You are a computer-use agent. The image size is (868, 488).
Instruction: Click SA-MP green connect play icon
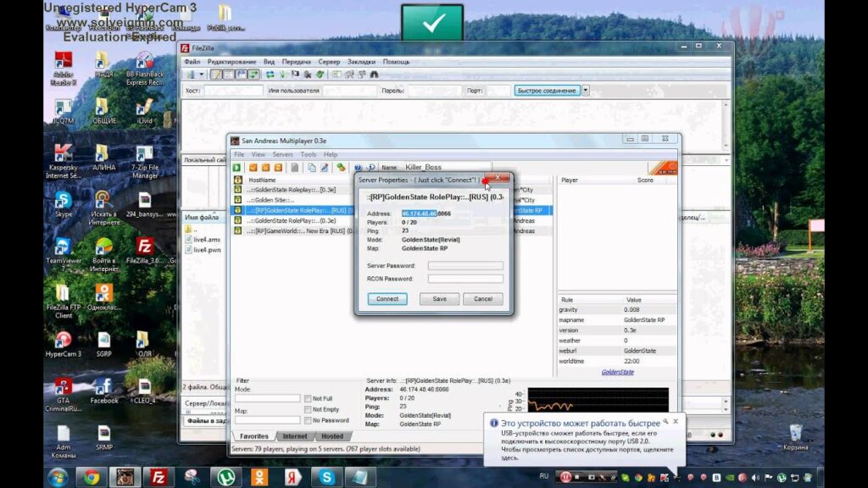tap(237, 167)
